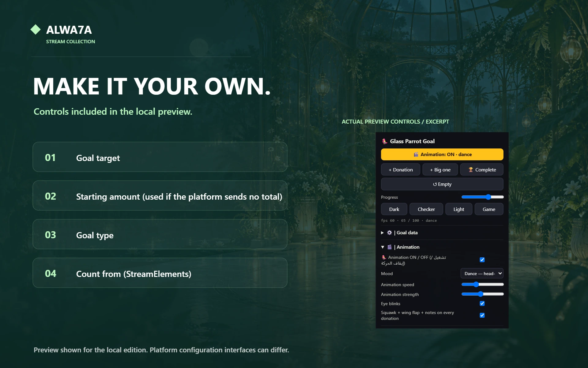The width and height of the screenshot is (588, 368).
Task: Click the clapperboard icon next to Animation section
Action: 389,247
